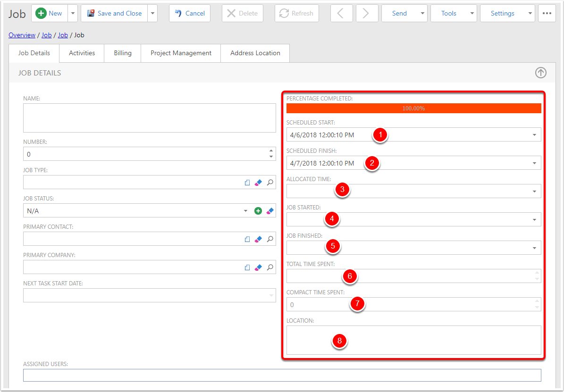The width and height of the screenshot is (564, 392).
Task: Open the Project Management tab
Action: [x=181, y=53]
